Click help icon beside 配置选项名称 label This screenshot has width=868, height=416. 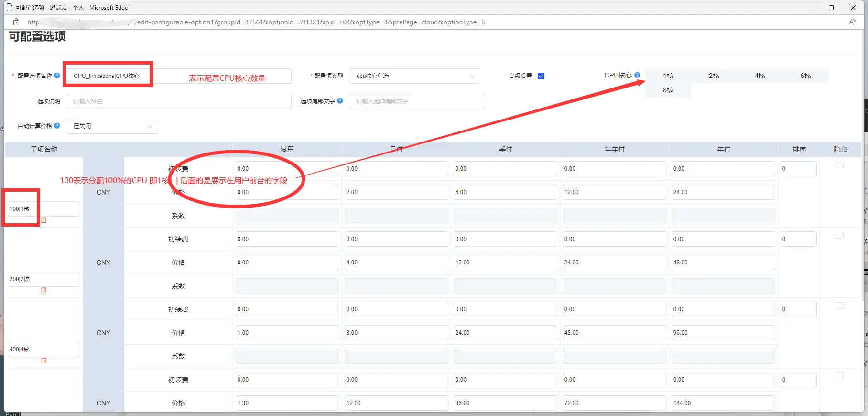point(57,76)
